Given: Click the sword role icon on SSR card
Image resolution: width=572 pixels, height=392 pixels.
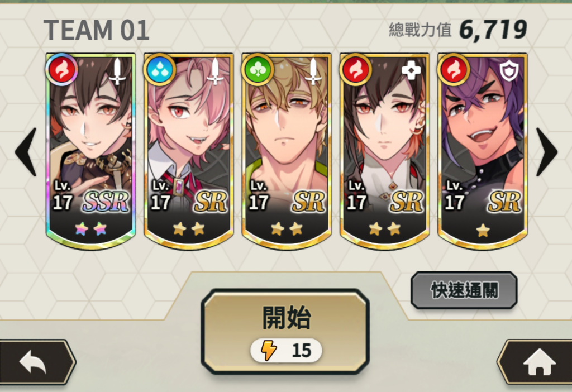Looking at the screenshot, I should (117, 71).
